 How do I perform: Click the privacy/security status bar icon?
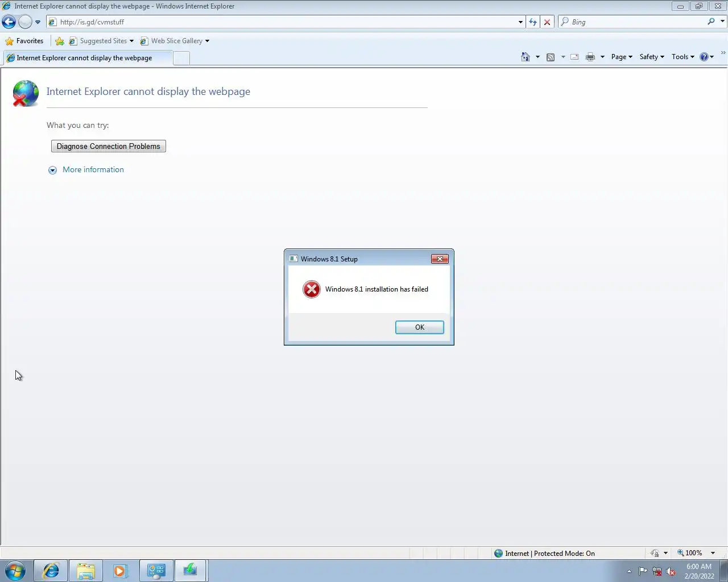click(x=655, y=553)
